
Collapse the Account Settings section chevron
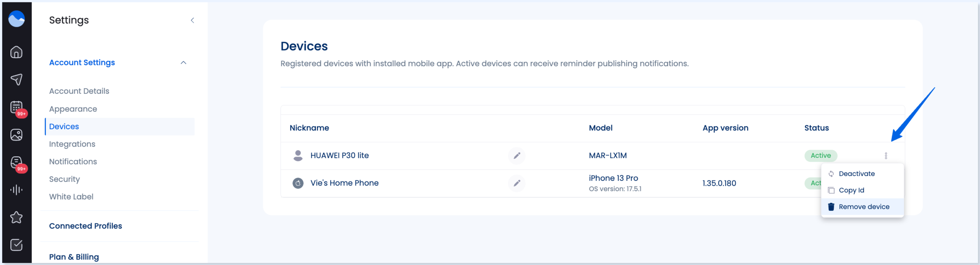point(183,63)
